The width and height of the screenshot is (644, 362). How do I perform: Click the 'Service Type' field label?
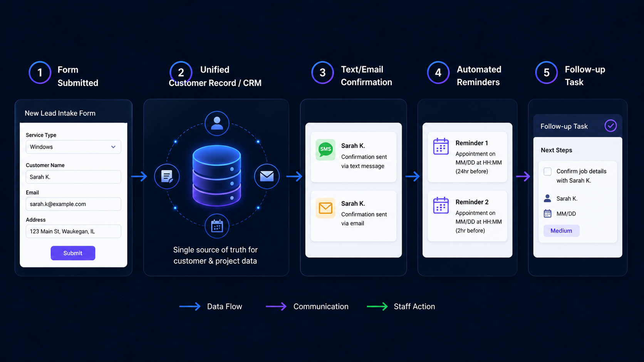click(41, 135)
